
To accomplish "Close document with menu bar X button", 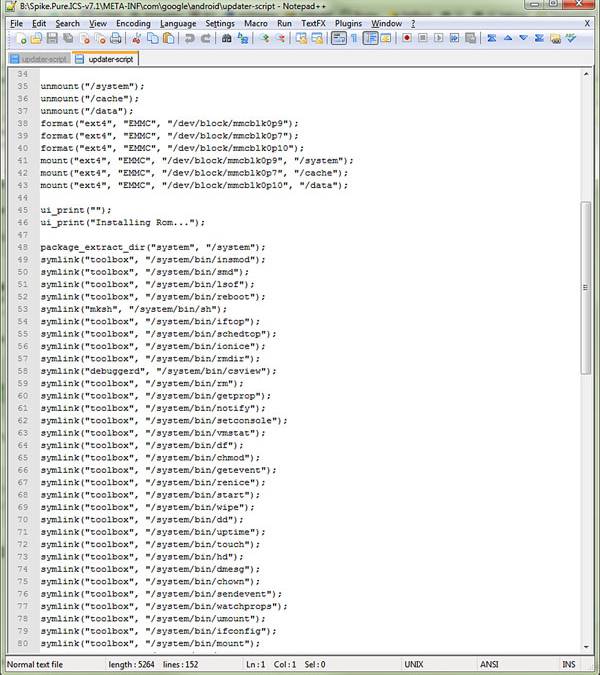I will click(587, 24).
